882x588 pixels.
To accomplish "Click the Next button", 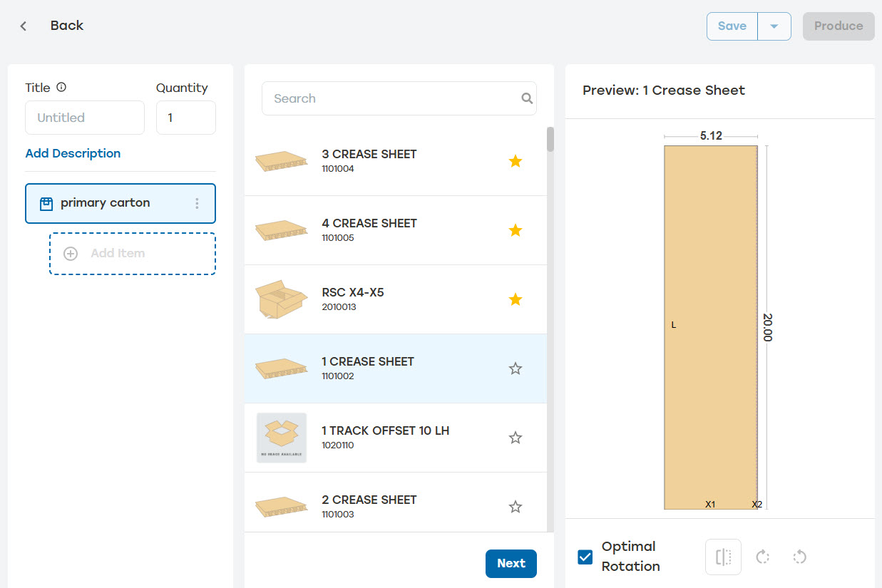I will tap(511, 563).
